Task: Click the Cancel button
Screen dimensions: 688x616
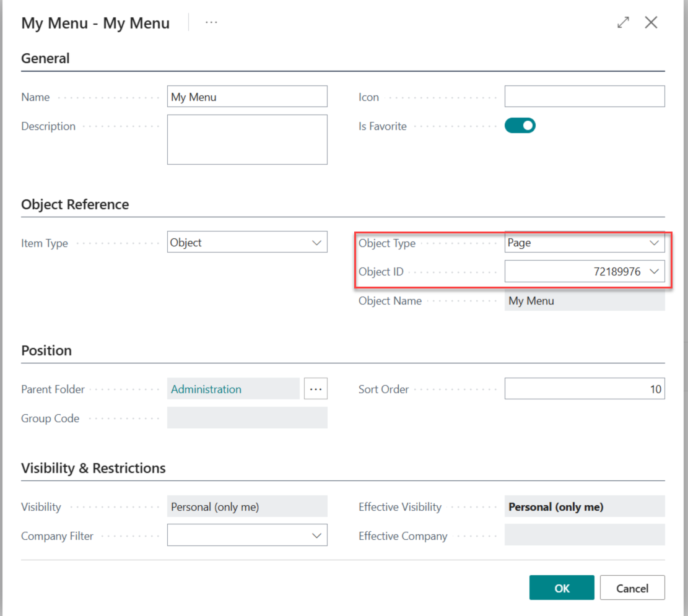Action: tap(632, 588)
